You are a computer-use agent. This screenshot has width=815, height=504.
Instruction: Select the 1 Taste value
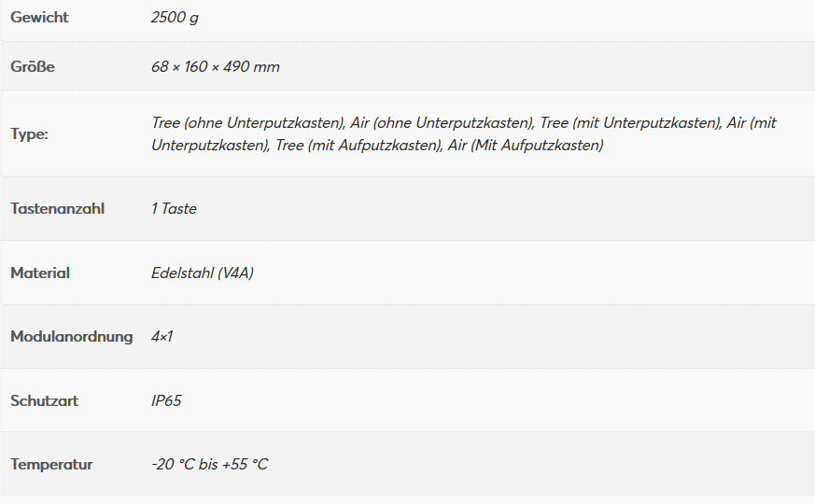[x=174, y=208]
